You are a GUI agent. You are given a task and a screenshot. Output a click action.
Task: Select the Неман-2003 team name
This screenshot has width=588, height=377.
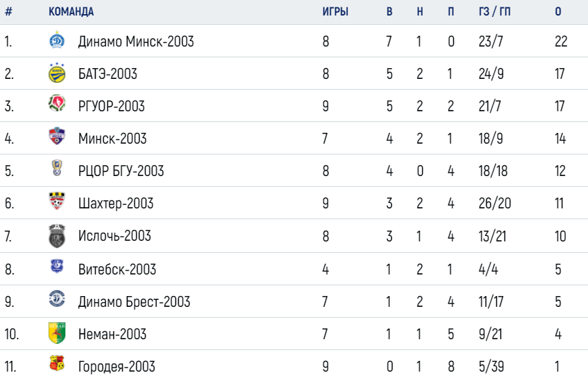[112, 334]
